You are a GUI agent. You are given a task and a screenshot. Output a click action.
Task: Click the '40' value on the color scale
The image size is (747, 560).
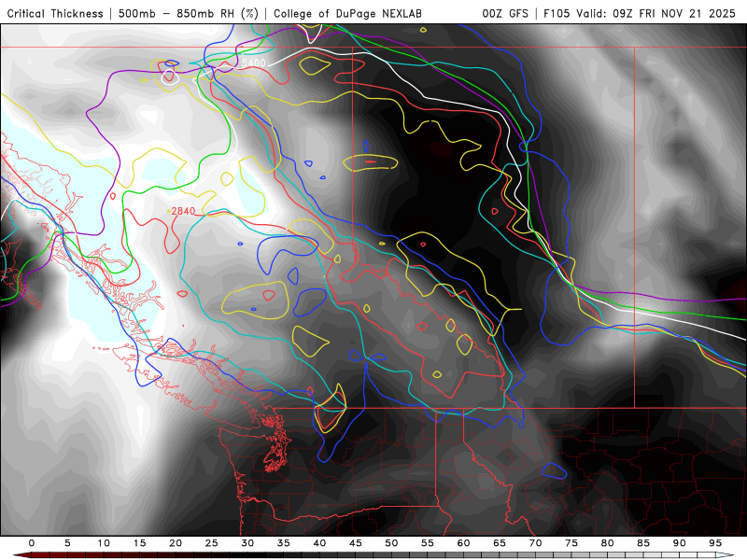[x=319, y=543]
